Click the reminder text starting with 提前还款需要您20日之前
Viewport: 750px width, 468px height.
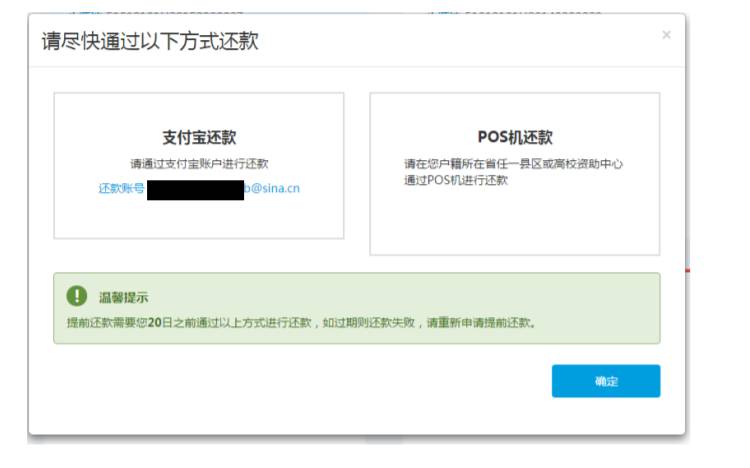(x=301, y=323)
